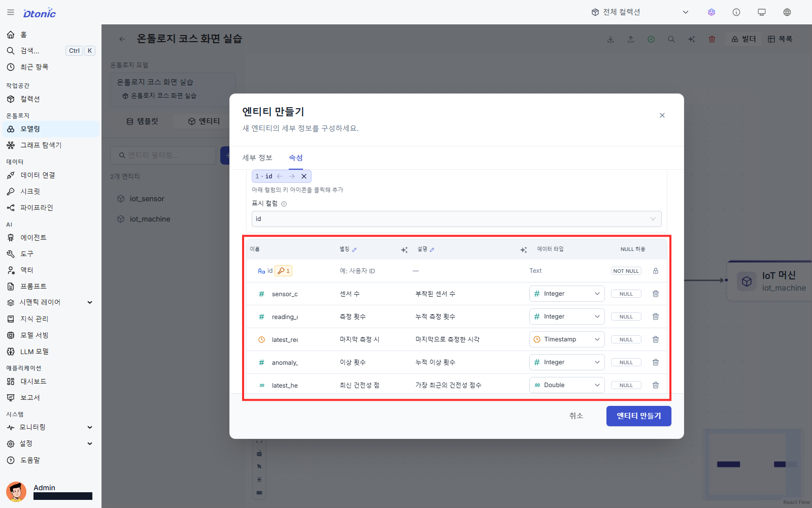Delete the reading_ attribute row
812x508 pixels.
(x=656, y=316)
